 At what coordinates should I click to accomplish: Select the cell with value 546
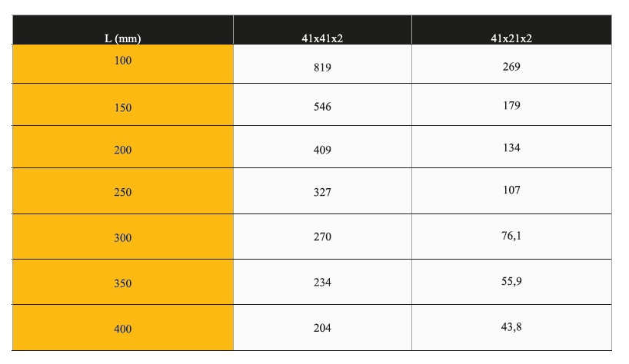[x=322, y=104]
